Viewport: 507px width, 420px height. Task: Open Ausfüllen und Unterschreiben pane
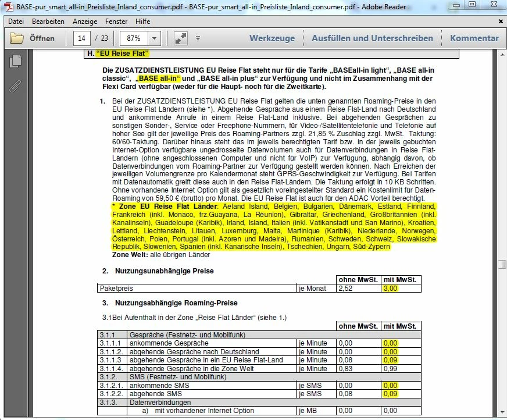(x=372, y=38)
